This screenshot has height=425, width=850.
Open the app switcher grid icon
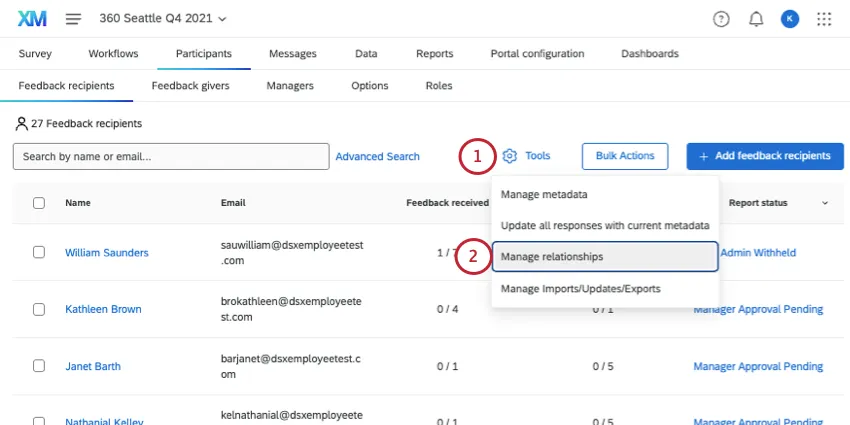click(x=824, y=20)
